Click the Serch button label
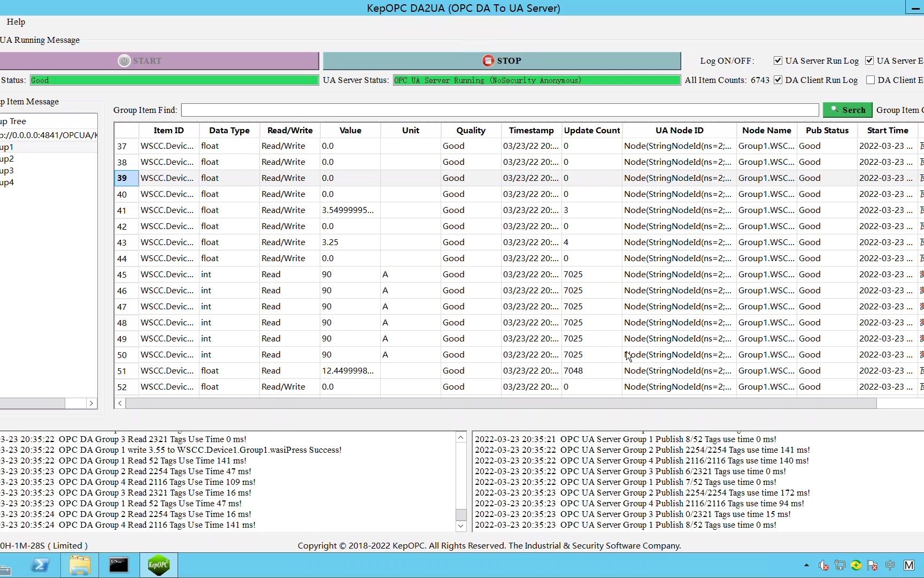 854,110
